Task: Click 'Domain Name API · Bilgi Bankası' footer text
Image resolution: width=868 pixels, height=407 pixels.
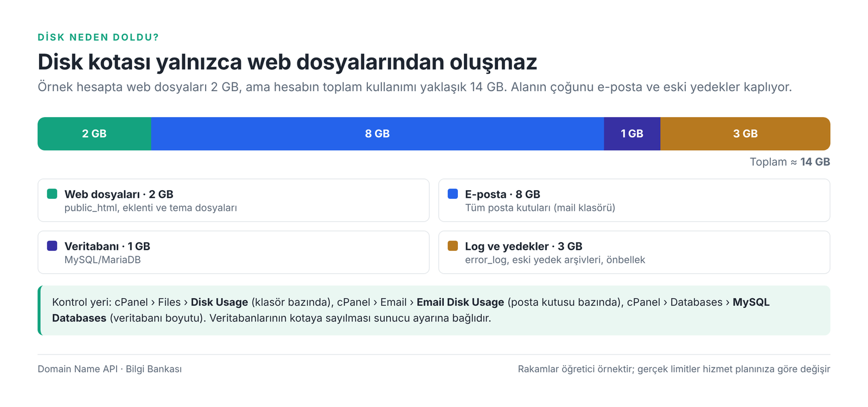Action: [x=110, y=369]
